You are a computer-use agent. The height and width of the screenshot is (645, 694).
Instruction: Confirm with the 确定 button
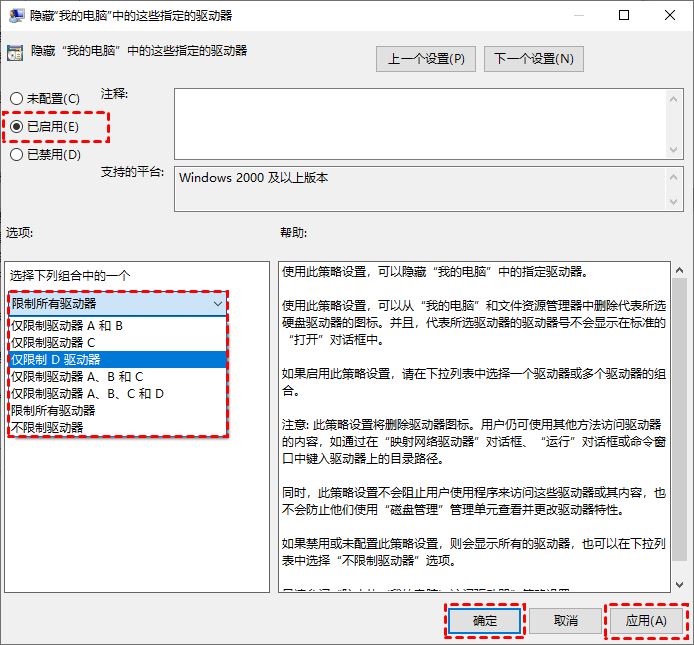pos(483,621)
